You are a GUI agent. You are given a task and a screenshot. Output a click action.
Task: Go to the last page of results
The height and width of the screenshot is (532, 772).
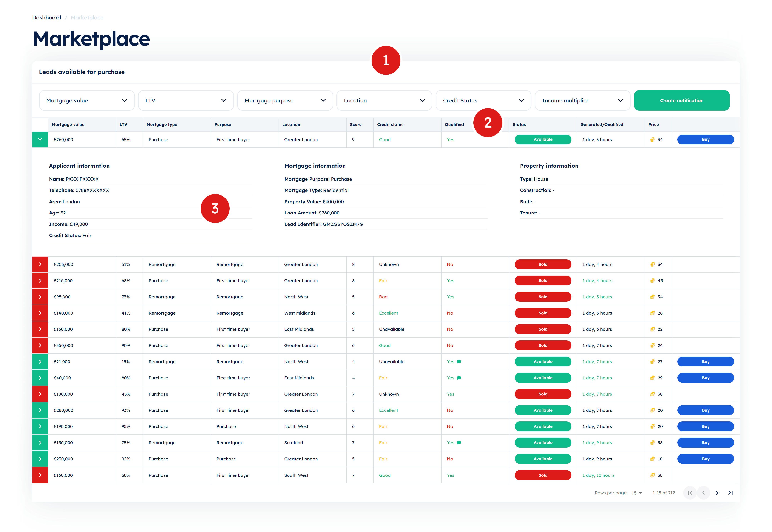click(730, 493)
